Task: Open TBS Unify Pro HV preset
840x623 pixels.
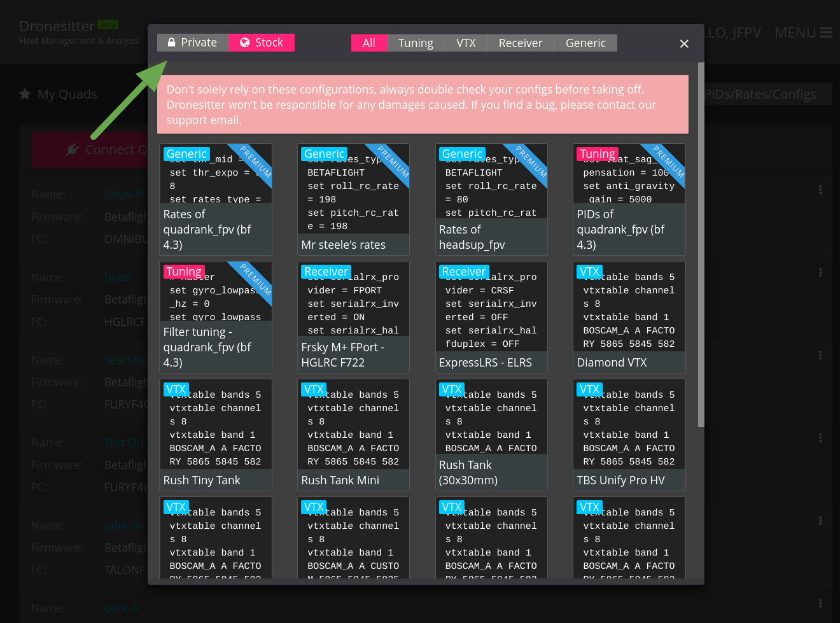Action: coord(629,435)
